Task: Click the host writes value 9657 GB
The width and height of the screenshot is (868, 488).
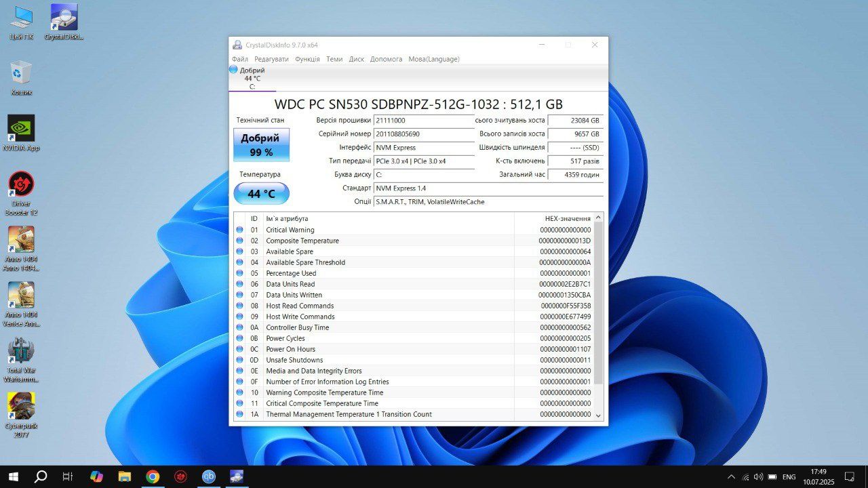Action: 575,134
